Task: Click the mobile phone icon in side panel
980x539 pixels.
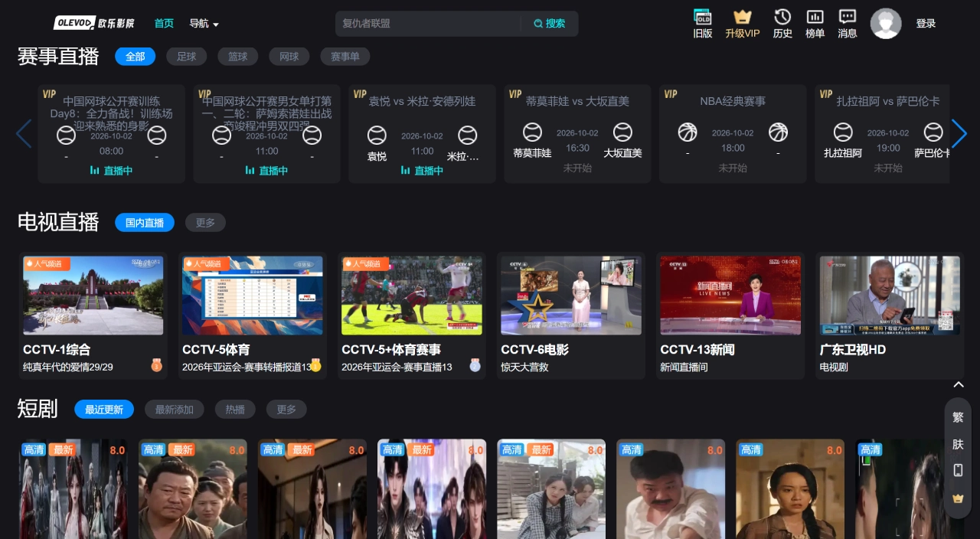Action: click(x=958, y=471)
